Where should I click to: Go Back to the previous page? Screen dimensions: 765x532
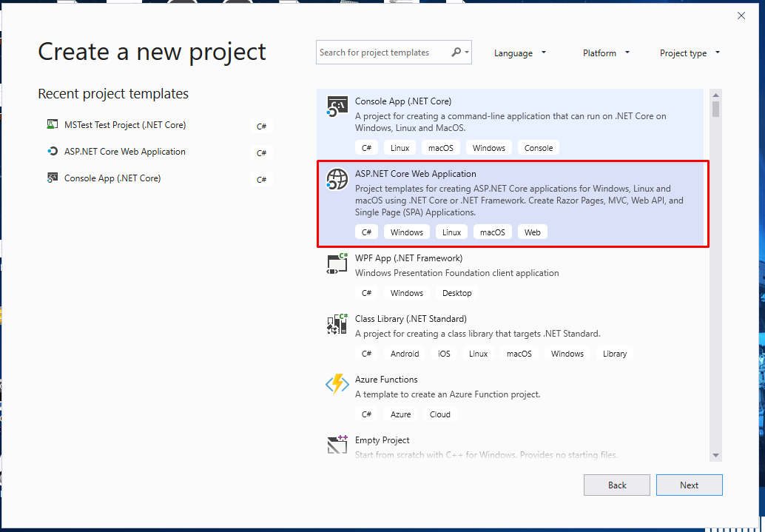point(617,485)
